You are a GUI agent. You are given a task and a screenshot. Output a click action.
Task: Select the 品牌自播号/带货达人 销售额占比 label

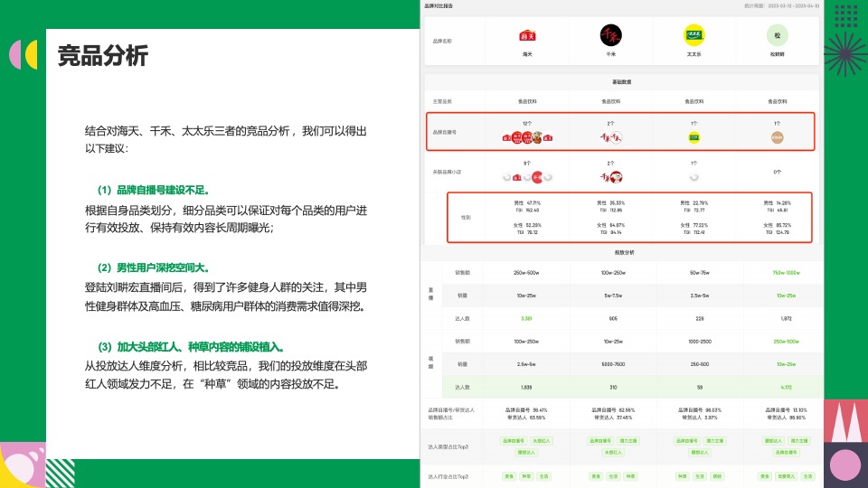click(x=451, y=414)
